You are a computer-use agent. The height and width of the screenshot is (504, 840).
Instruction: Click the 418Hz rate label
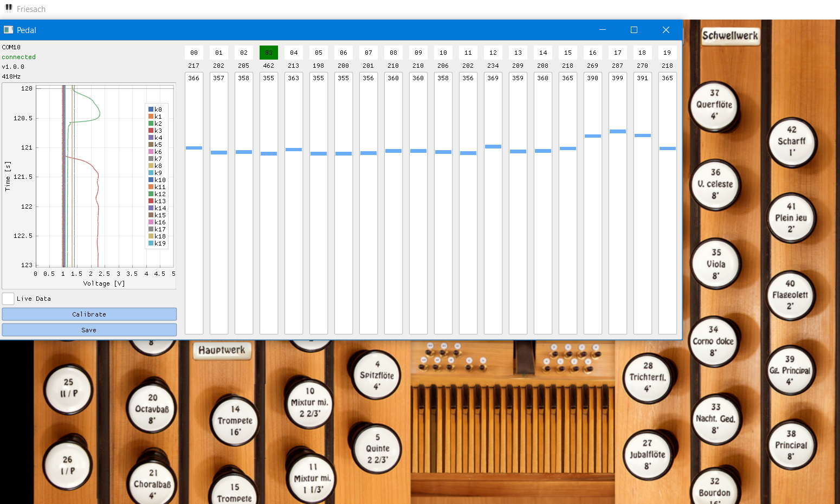pyautogui.click(x=11, y=76)
